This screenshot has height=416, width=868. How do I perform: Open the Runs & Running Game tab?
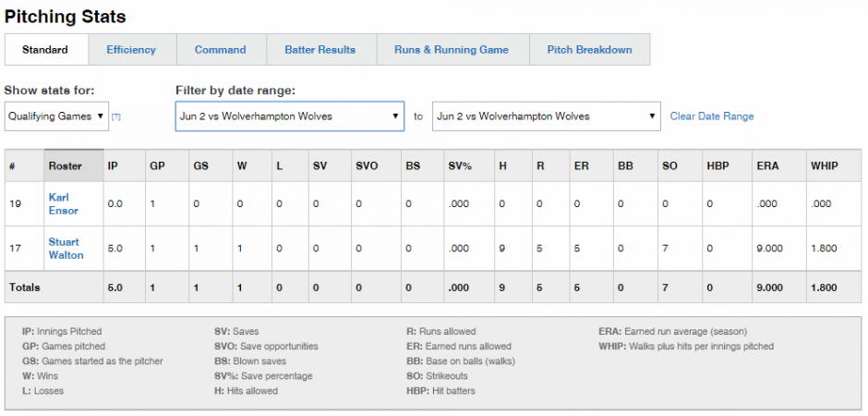(x=452, y=50)
